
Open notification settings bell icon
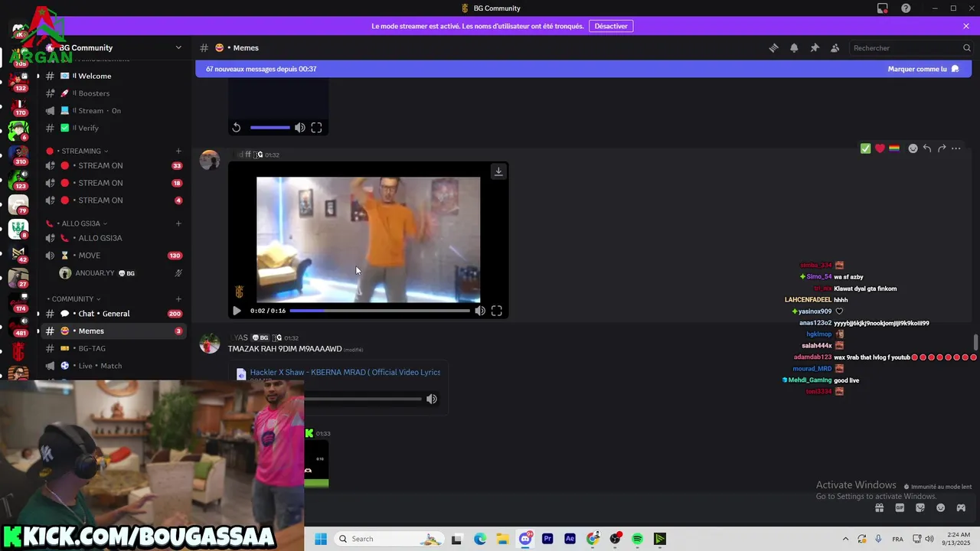pyautogui.click(x=794, y=47)
